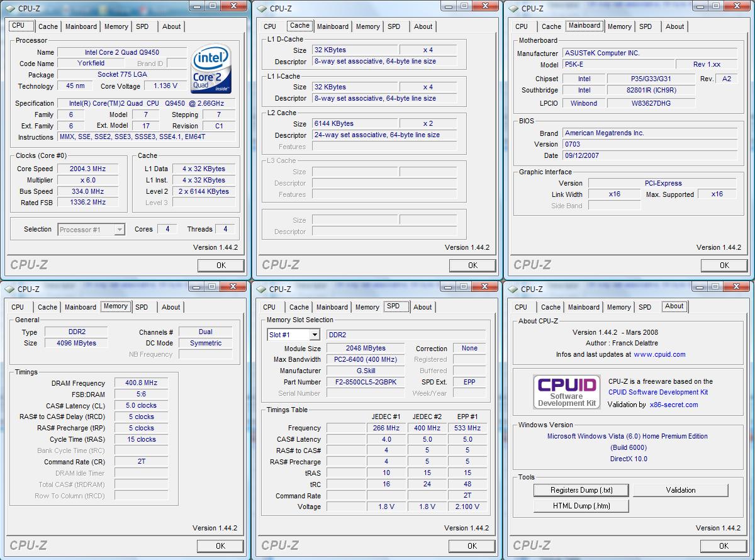
Task: Click the Rated FSB value 1336.2 MHz
Action: pos(87,203)
